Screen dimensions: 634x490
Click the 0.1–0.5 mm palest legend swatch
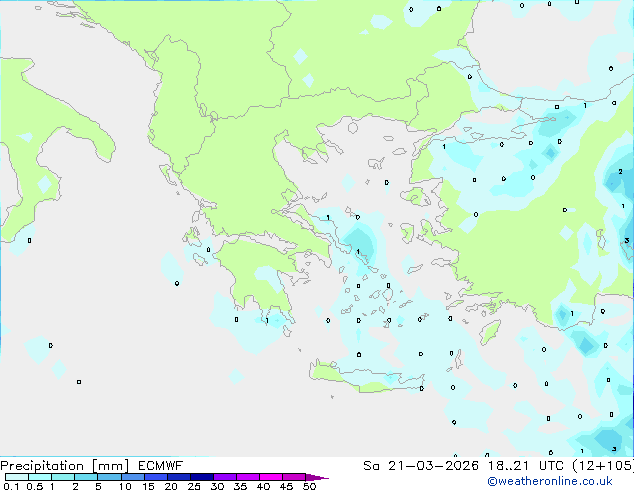[17, 477]
